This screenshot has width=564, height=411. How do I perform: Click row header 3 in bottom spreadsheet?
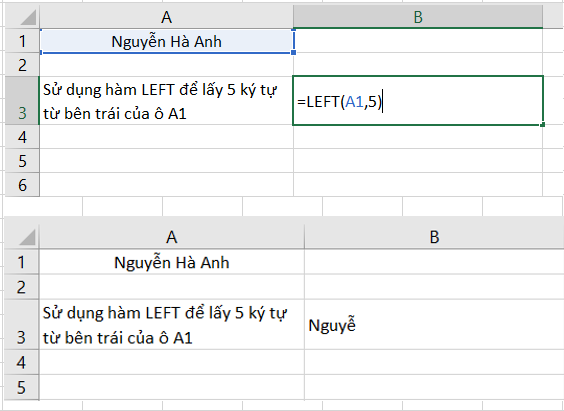click(x=22, y=324)
